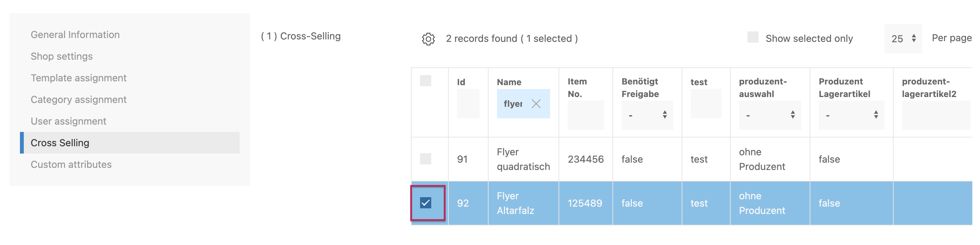This screenshot has width=980, height=245.
Task: Focus the Item No. filter field
Action: (585, 115)
